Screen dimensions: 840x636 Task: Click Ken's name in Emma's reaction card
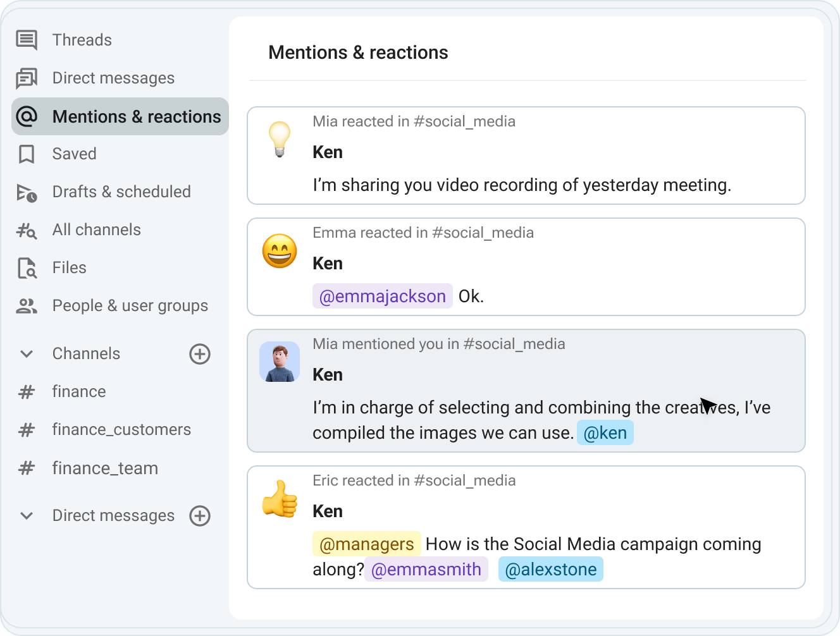point(328,264)
